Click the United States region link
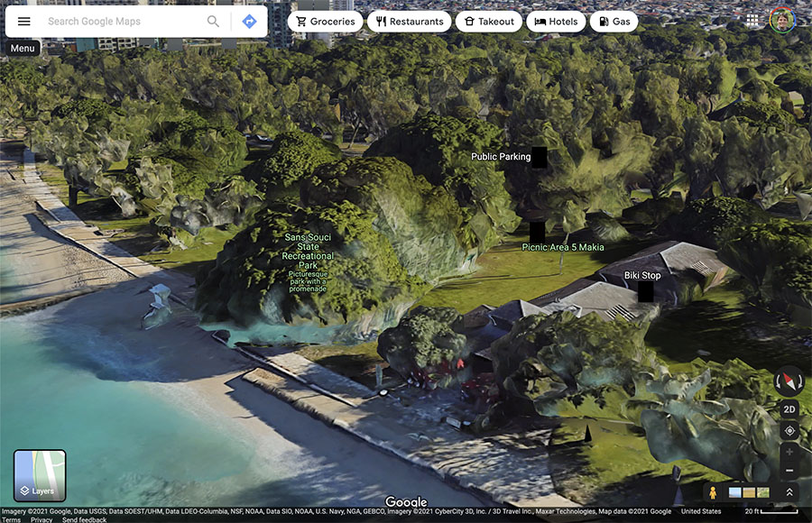 pos(701,511)
